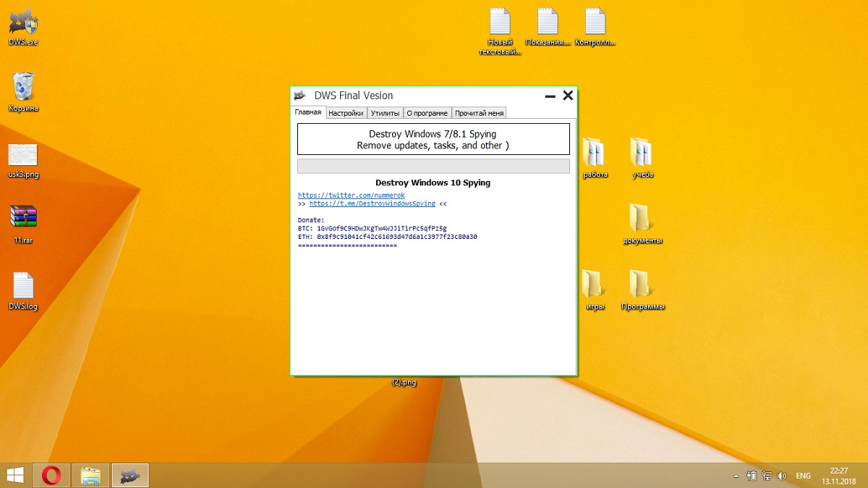
Task: Click the progress bar under the main button
Action: point(433,166)
